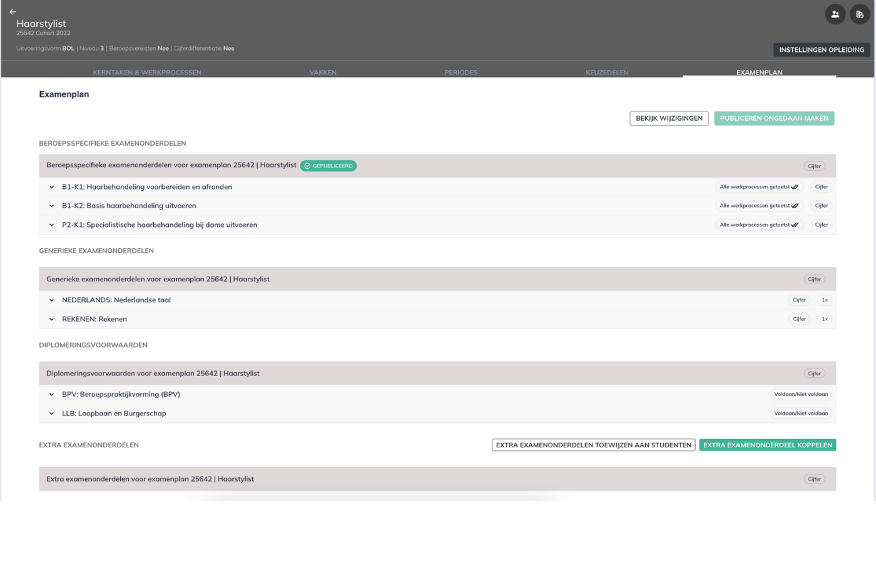Go back with the left arrow icon
The height and width of the screenshot is (588, 876).
(x=13, y=12)
